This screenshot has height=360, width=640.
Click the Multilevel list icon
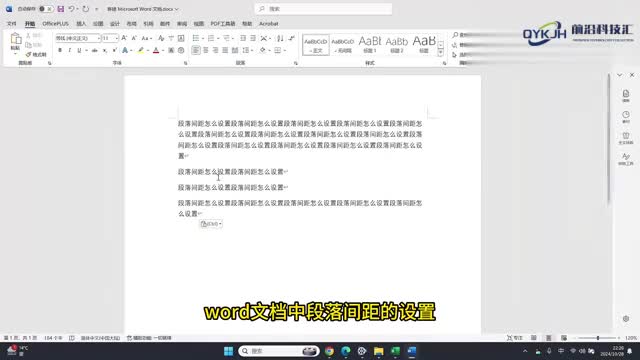coord(226,38)
